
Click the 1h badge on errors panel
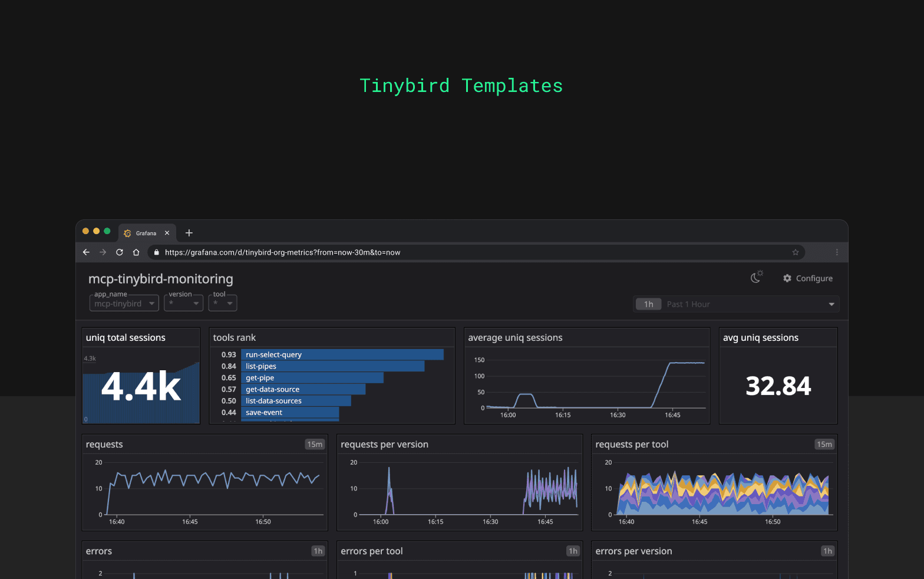[x=318, y=551]
